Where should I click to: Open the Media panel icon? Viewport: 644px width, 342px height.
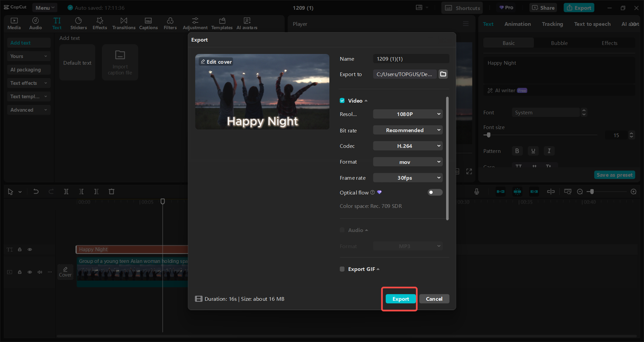(14, 23)
